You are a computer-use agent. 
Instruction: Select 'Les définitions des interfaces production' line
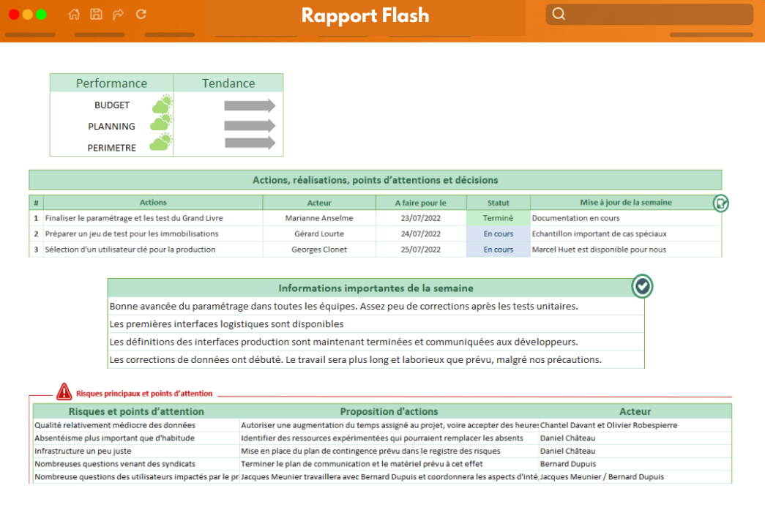[376, 342]
